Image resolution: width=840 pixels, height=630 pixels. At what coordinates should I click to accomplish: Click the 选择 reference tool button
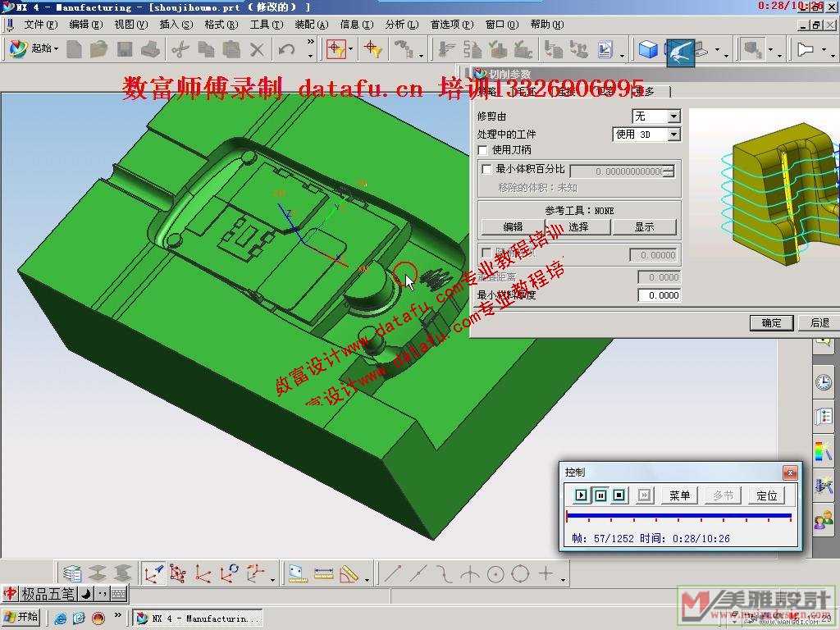point(578,227)
